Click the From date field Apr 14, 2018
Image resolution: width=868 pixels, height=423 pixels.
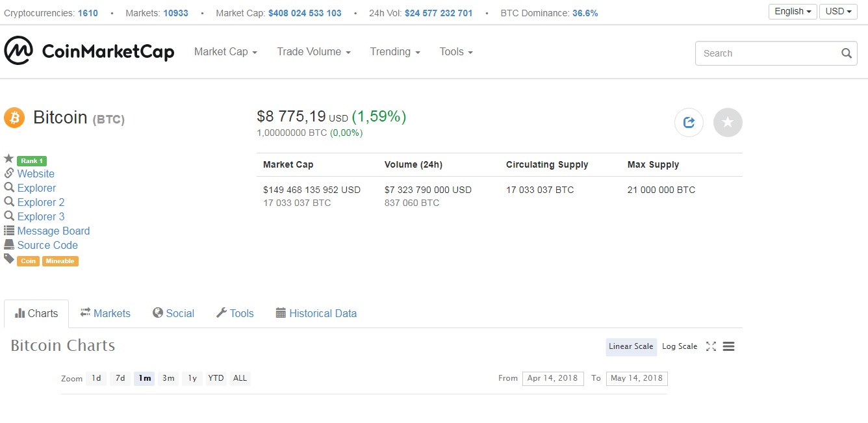pos(552,378)
